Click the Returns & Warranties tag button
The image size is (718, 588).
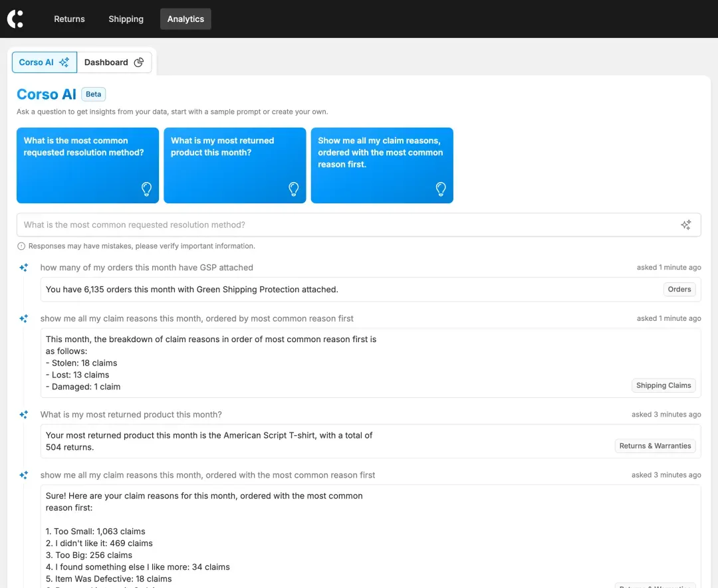tap(655, 446)
